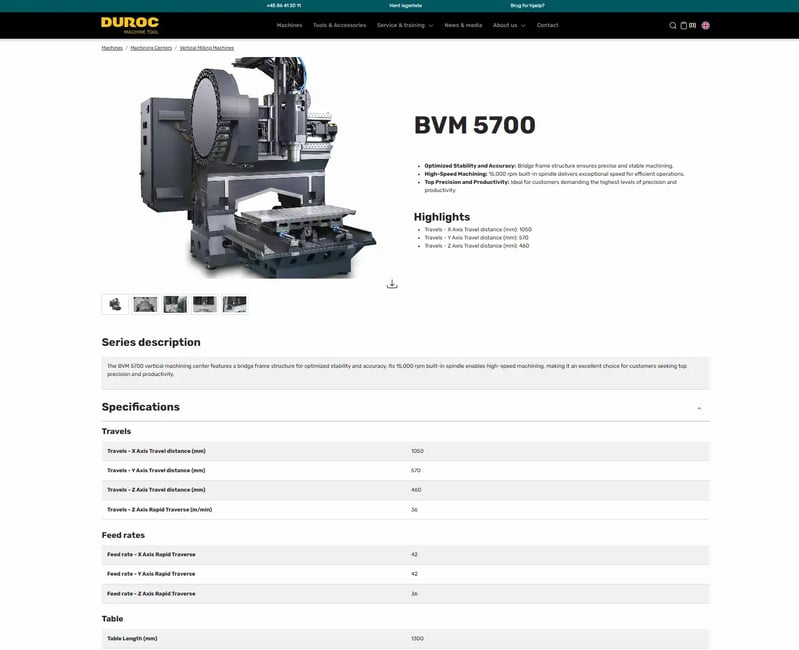Select the second product thumbnail
This screenshot has width=799, height=650.
[145, 304]
